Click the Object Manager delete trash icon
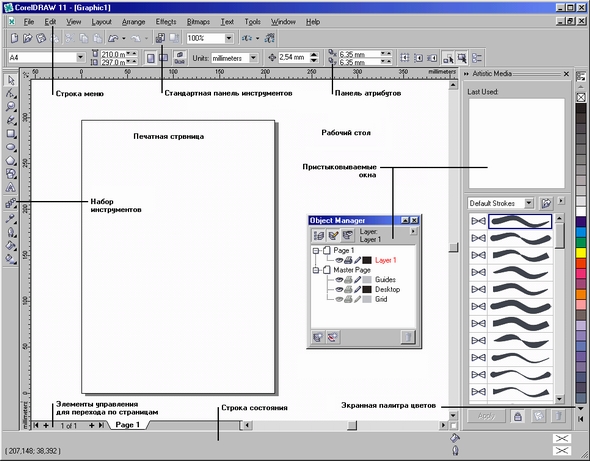Image resolution: width=590 pixels, height=461 pixels. [x=408, y=337]
